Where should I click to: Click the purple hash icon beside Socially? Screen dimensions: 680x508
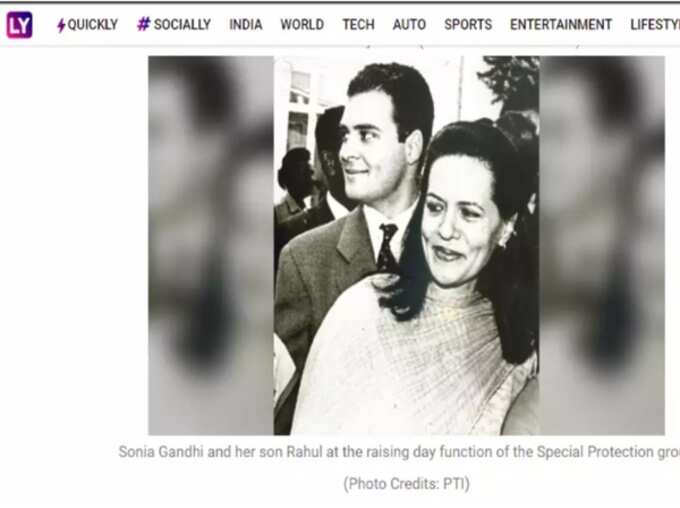(x=144, y=24)
